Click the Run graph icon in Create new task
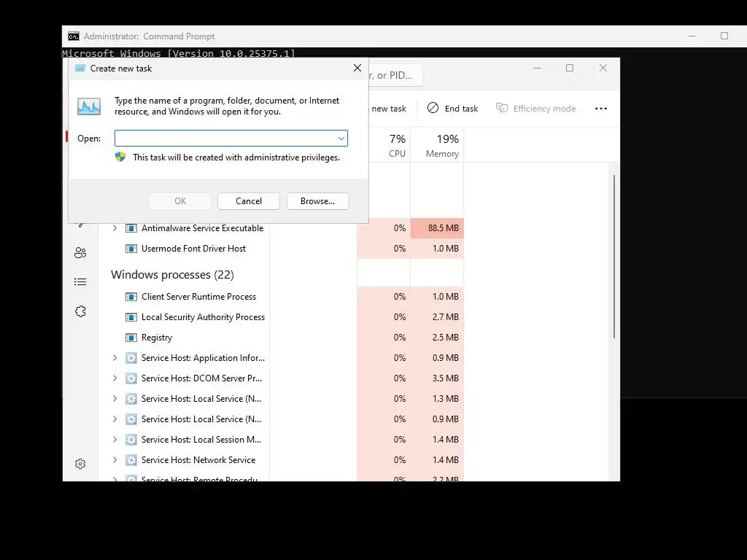The height and width of the screenshot is (560, 747). point(89,106)
